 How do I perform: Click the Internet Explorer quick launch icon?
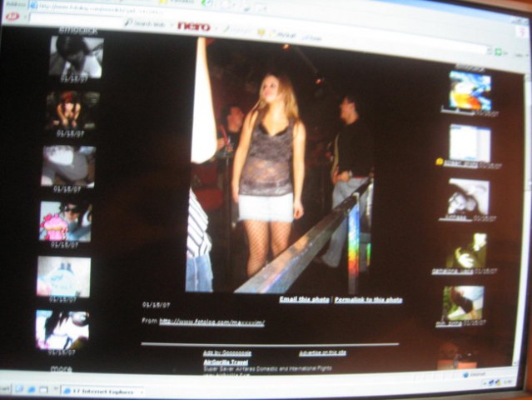point(31,389)
